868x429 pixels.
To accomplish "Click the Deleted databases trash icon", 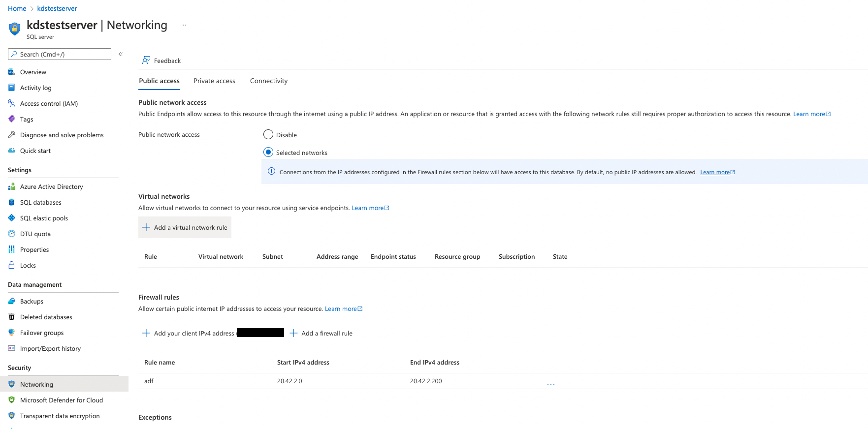I will point(11,317).
